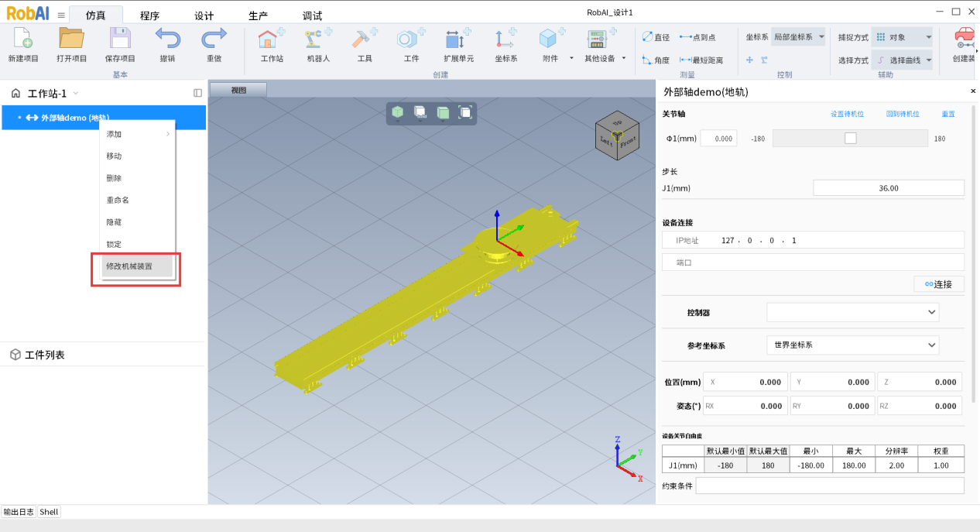Viewport: 980px width, 532px height.
Task: Click the Φ1(mm) value field
Action: pos(718,139)
